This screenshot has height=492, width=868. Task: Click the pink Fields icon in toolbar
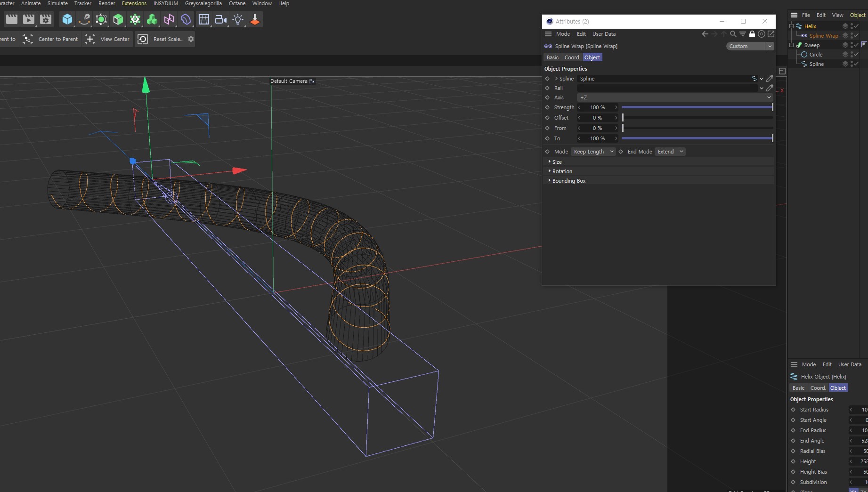[x=169, y=19]
